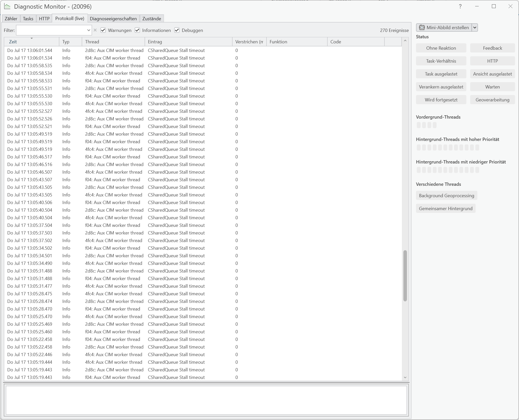The width and height of the screenshot is (519, 420).
Task: Click the scrollbar up arrow of the log list
Action: tap(405, 41)
